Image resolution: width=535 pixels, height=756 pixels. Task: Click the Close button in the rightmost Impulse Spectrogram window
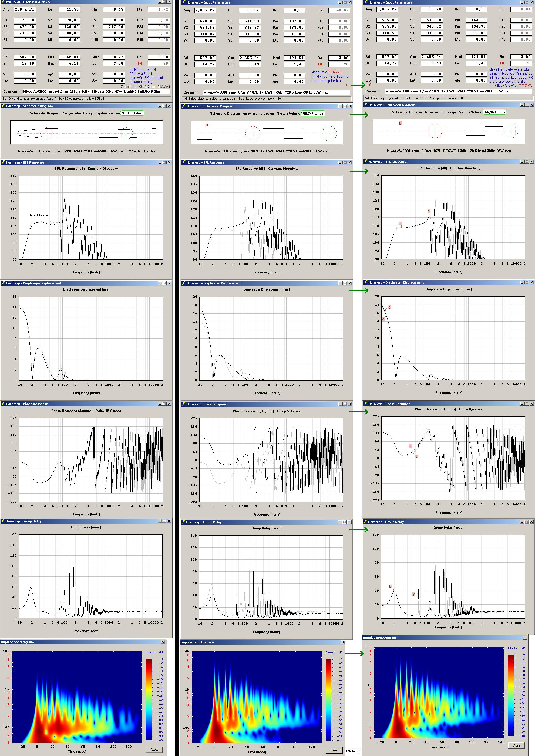click(516, 745)
